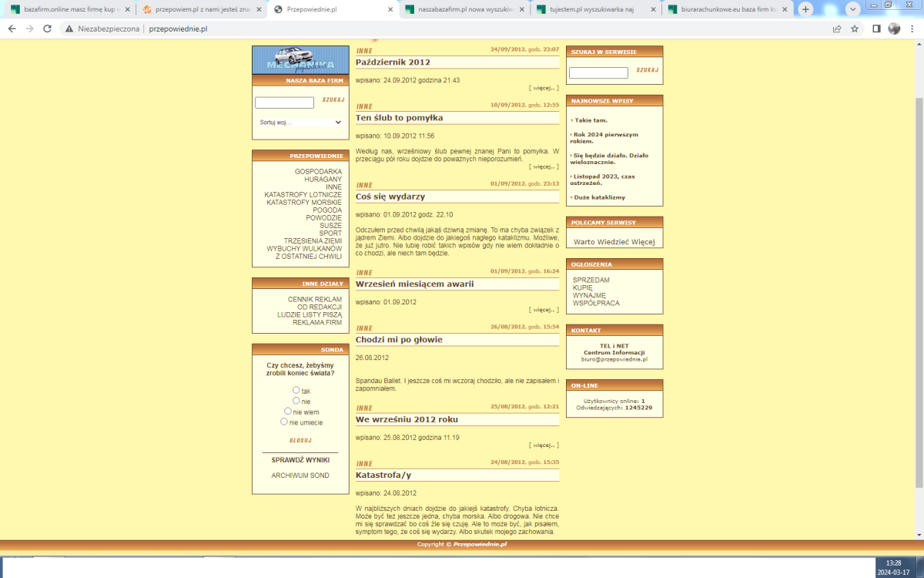Click the browser back arrow
This screenshot has width=924, height=578.
(12, 29)
